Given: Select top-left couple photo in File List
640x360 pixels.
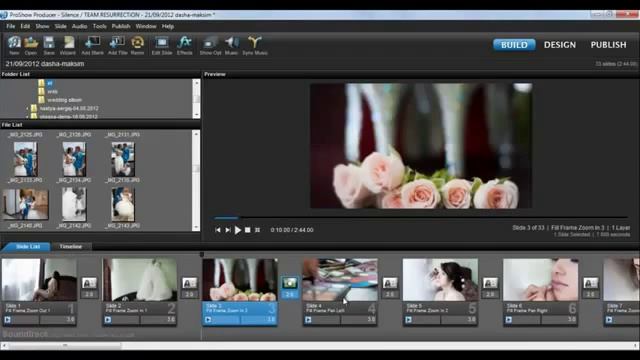Looking at the screenshot, I should [x=25, y=159].
